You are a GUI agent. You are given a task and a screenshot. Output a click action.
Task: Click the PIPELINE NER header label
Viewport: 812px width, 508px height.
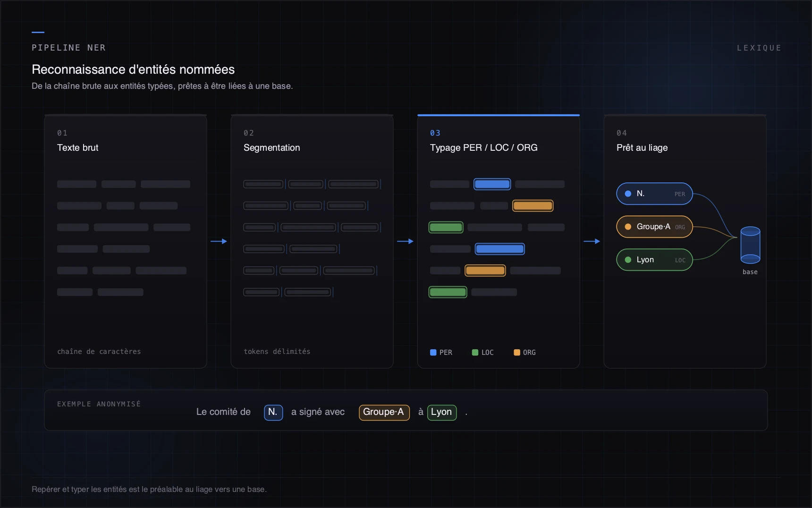click(x=69, y=48)
